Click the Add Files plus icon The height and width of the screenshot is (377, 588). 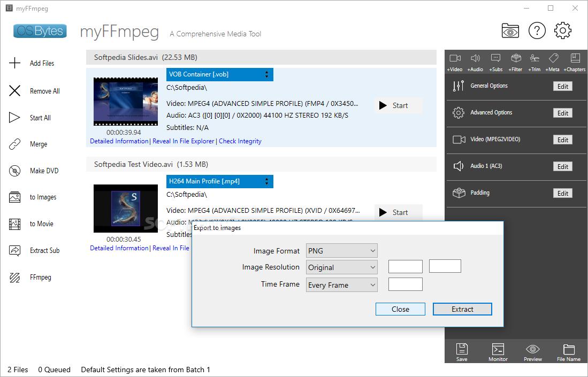pyautogui.click(x=14, y=63)
